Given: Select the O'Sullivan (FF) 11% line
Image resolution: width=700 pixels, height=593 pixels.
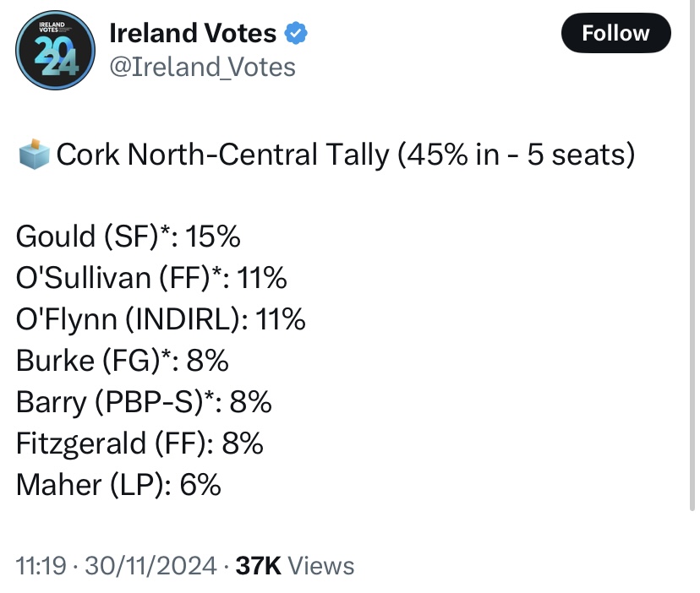Looking at the screenshot, I should 152,278.
